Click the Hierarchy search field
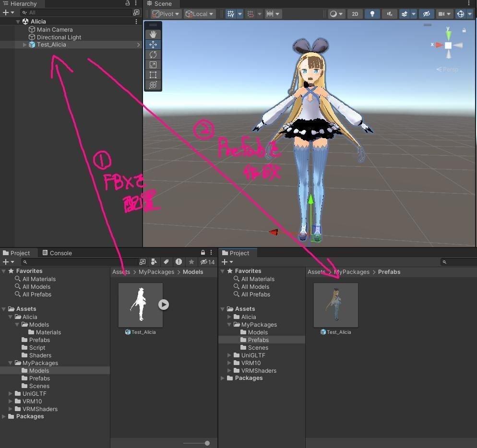 click(x=76, y=12)
